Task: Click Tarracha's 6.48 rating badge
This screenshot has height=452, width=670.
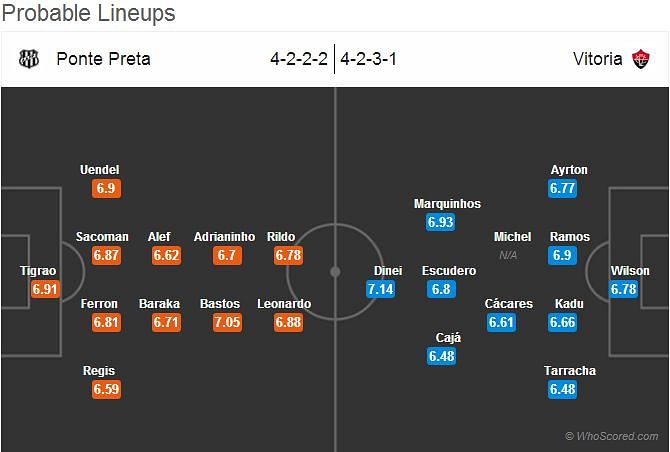Action: pyautogui.click(x=562, y=389)
